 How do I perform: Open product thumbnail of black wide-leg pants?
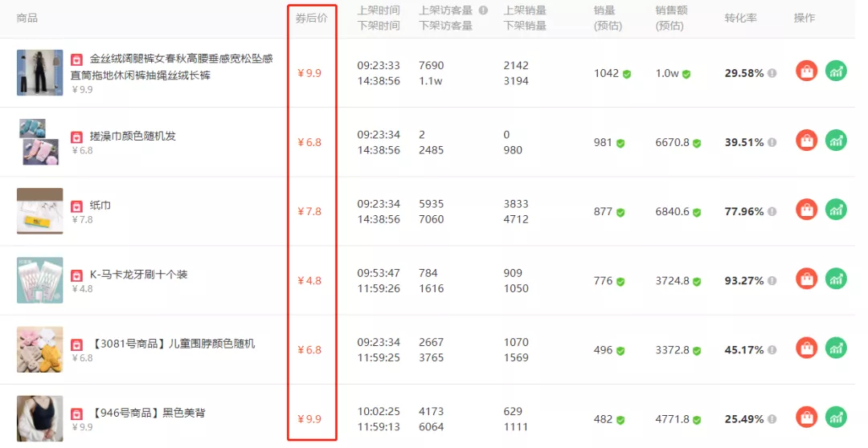pyautogui.click(x=39, y=72)
